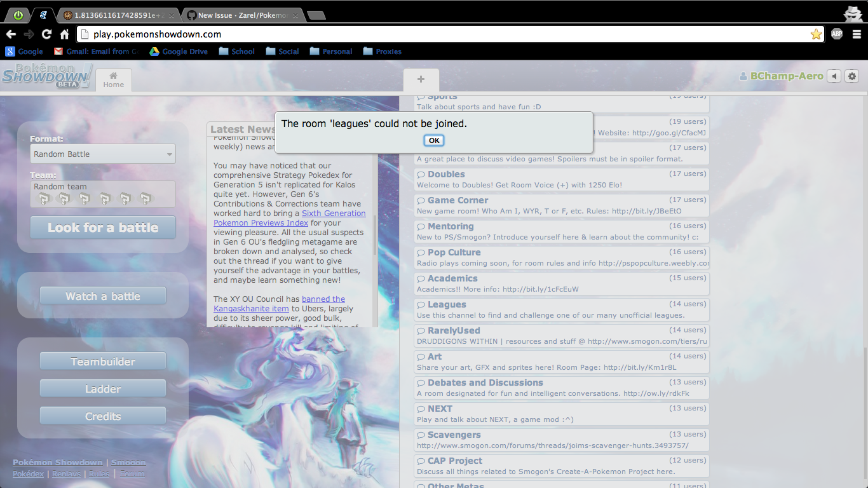Open the Credits
The image size is (868, 488).
point(103,416)
